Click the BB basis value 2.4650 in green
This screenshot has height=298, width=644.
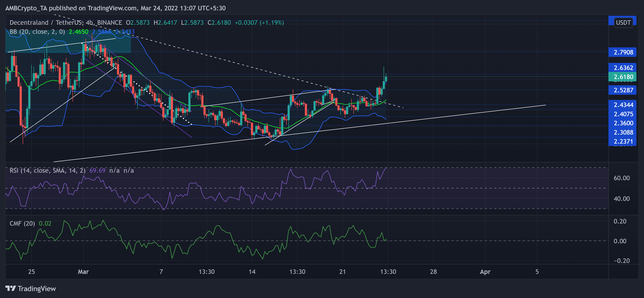coord(79,32)
